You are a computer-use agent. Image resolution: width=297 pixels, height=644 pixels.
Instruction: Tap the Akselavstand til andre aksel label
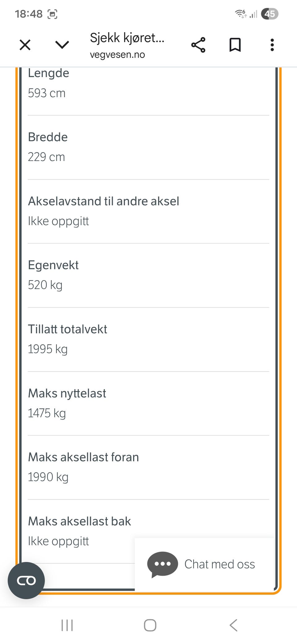point(104,201)
